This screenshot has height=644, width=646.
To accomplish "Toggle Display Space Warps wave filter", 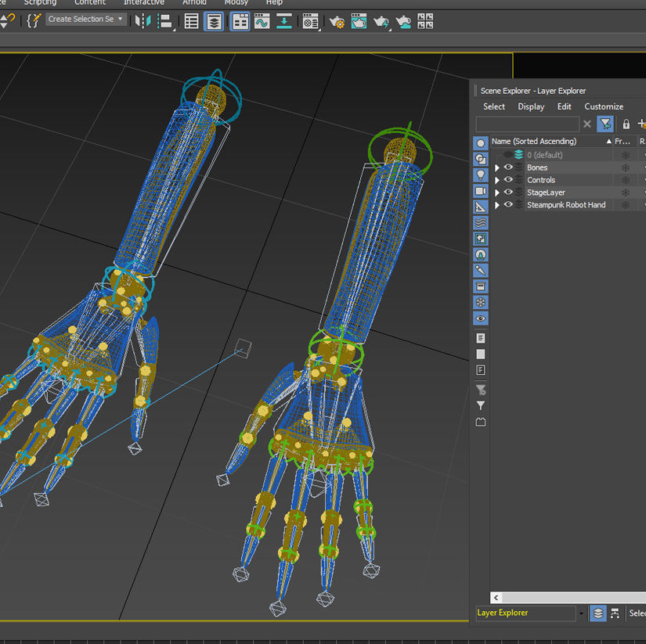I will pos(480,223).
